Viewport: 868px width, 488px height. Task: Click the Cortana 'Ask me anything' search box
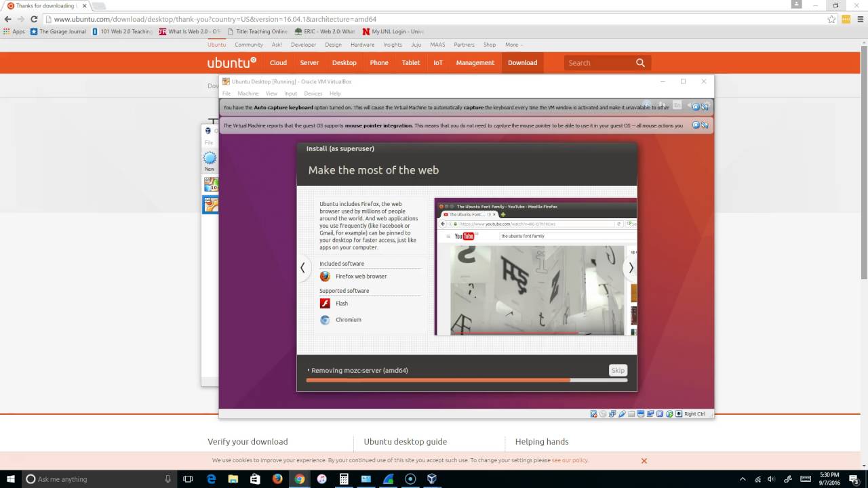tap(99, 479)
